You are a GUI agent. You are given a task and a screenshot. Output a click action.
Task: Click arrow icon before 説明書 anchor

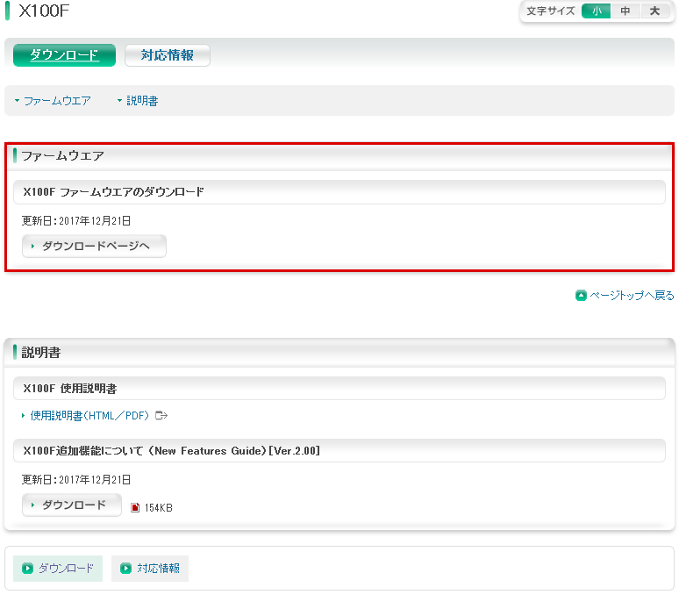120,102
